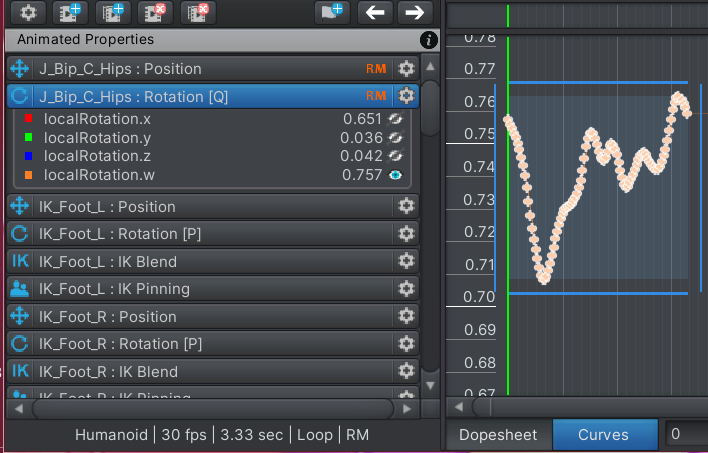This screenshot has width=708, height=453.
Task: Show the localRotation.y curve via eye toggle
Action: tap(396, 138)
